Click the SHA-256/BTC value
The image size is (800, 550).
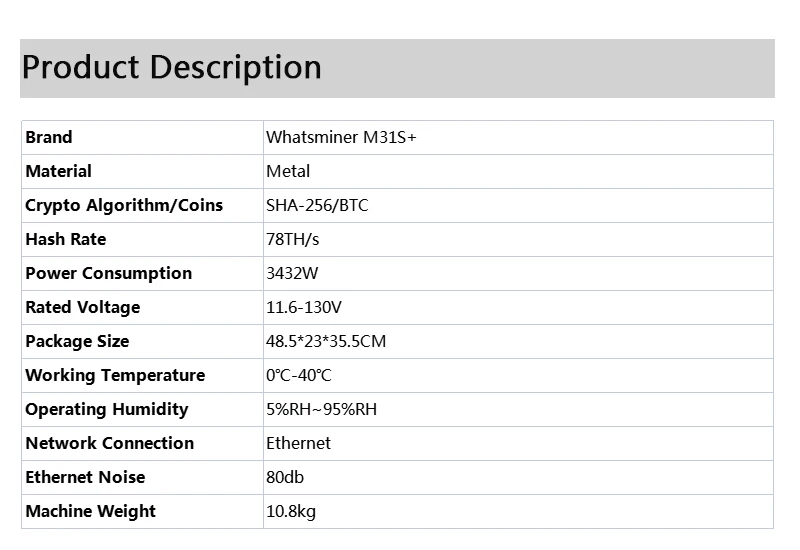tap(317, 205)
